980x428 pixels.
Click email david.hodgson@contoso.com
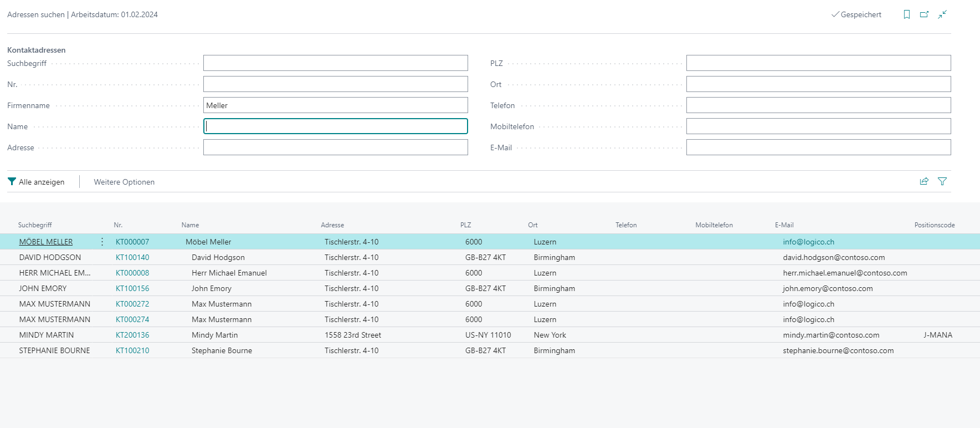click(834, 257)
